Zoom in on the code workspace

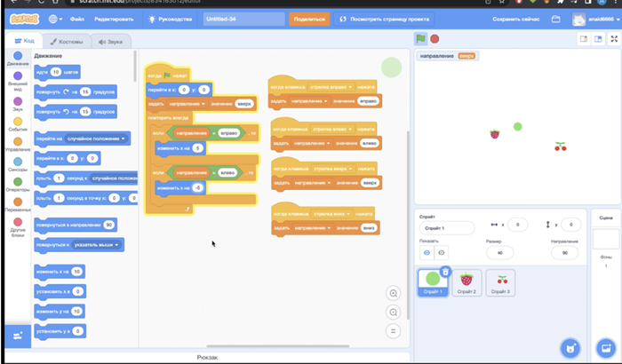point(394,294)
